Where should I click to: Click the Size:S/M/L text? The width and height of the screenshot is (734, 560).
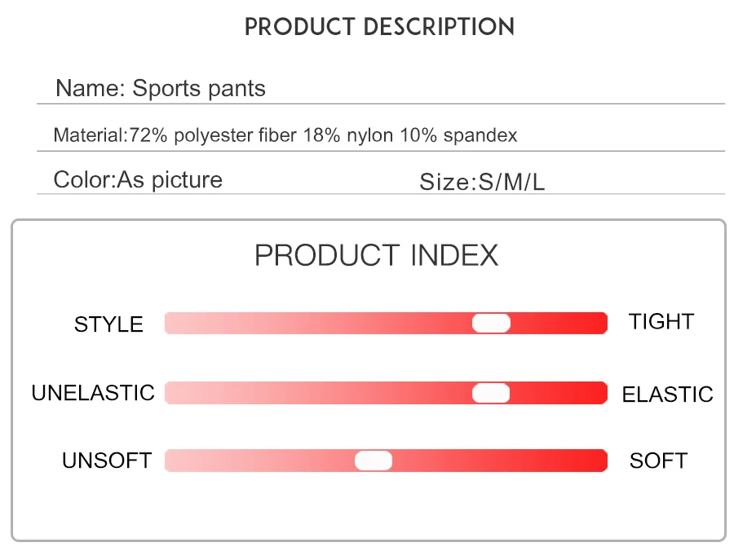482,182
